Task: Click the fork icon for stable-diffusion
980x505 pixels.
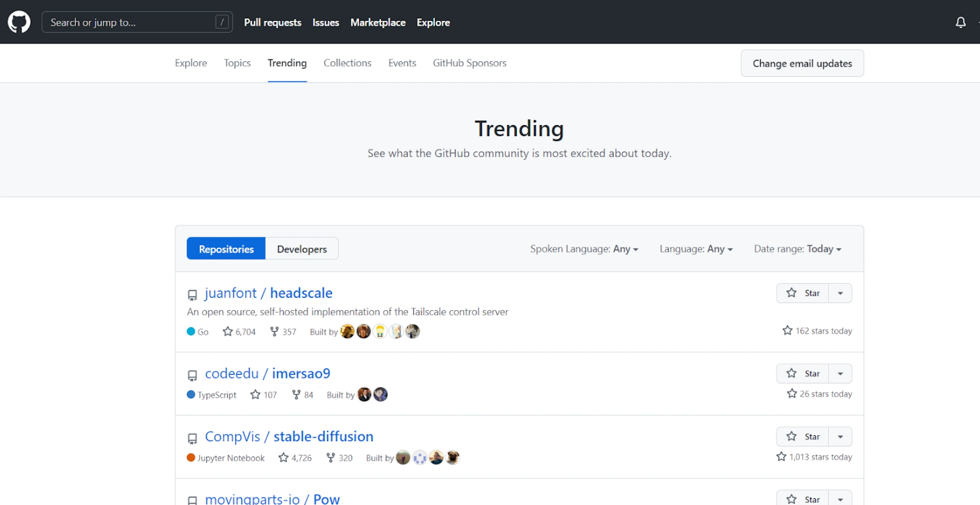Action: click(331, 458)
